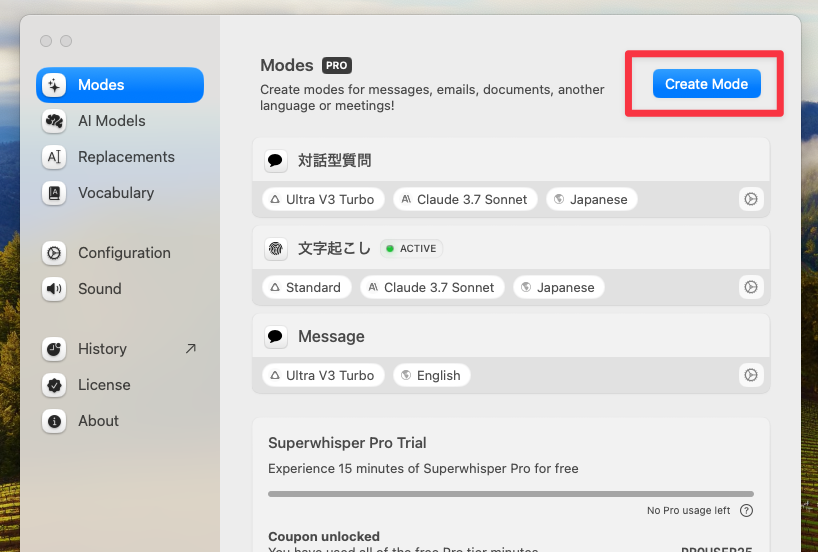Click the About info icon
The width and height of the screenshot is (818, 552).
(54, 421)
